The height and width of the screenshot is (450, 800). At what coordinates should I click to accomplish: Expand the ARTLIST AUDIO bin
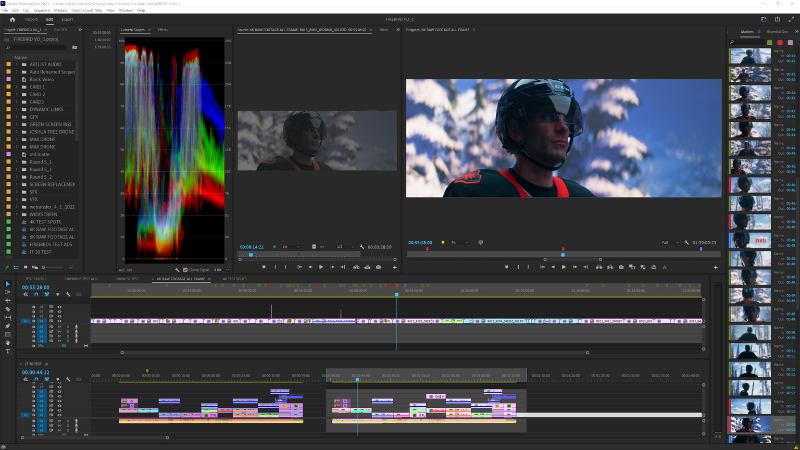coord(18,63)
